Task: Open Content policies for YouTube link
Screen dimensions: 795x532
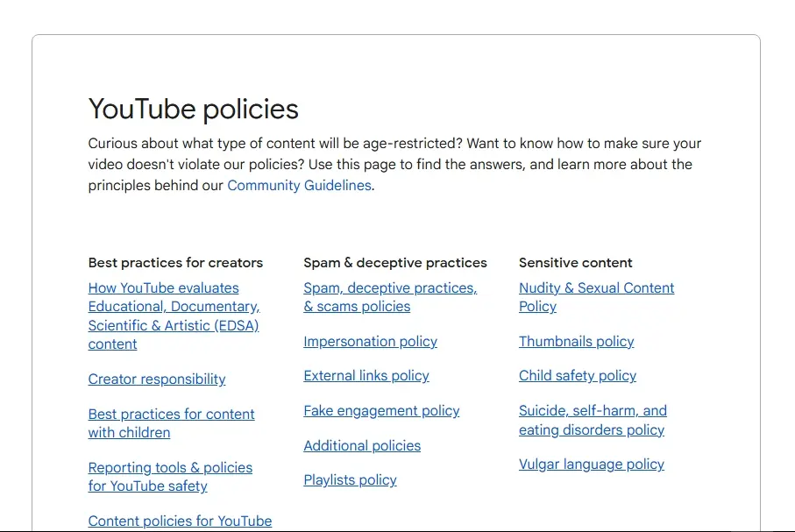Action: coord(180,521)
